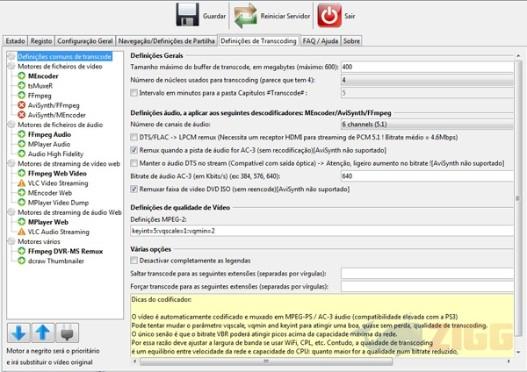527x372 pixels.
Task: Open Número de canais de áudio dropdown
Action: [427, 124]
